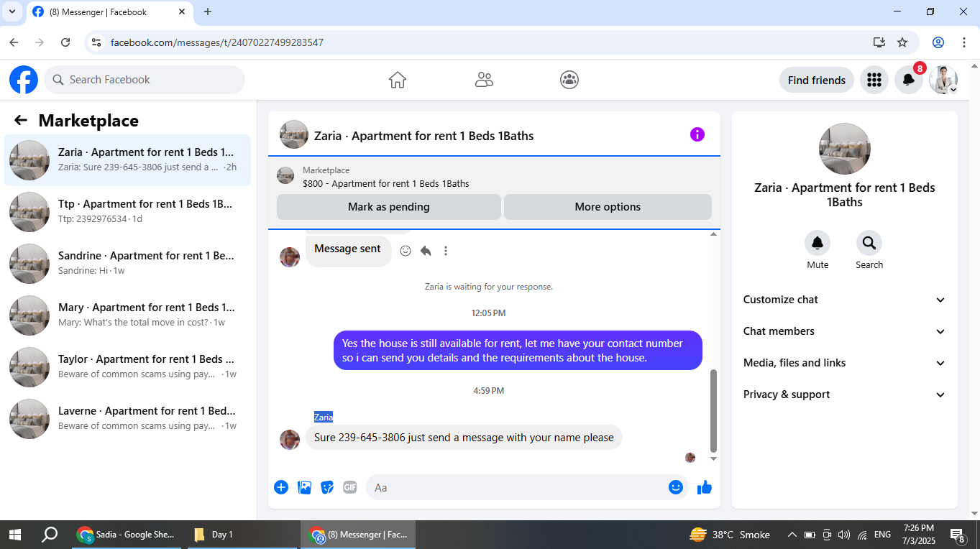Image resolution: width=980 pixels, height=549 pixels.
Task: Go to the Home feed icon
Action: 398,80
